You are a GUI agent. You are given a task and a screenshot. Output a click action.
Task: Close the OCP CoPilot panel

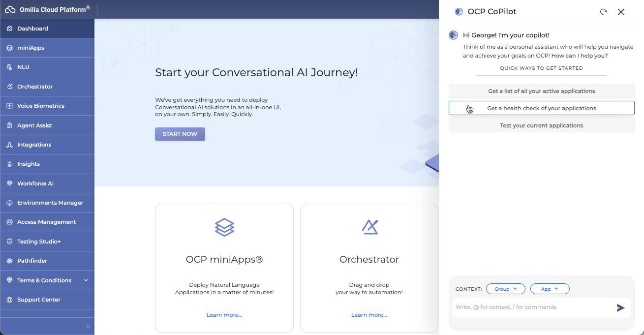point(621,12)
